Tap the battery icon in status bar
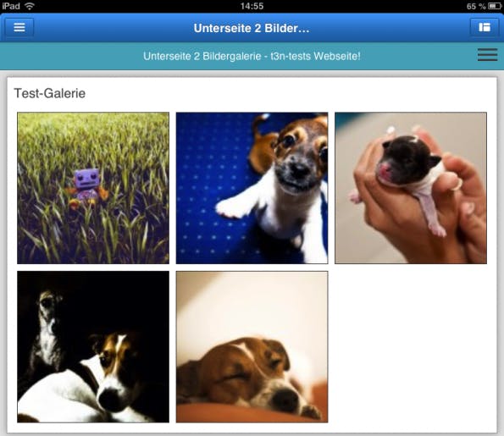Image resolution: width=504 pixels, height=436 pixels. (x=495, y=6)
